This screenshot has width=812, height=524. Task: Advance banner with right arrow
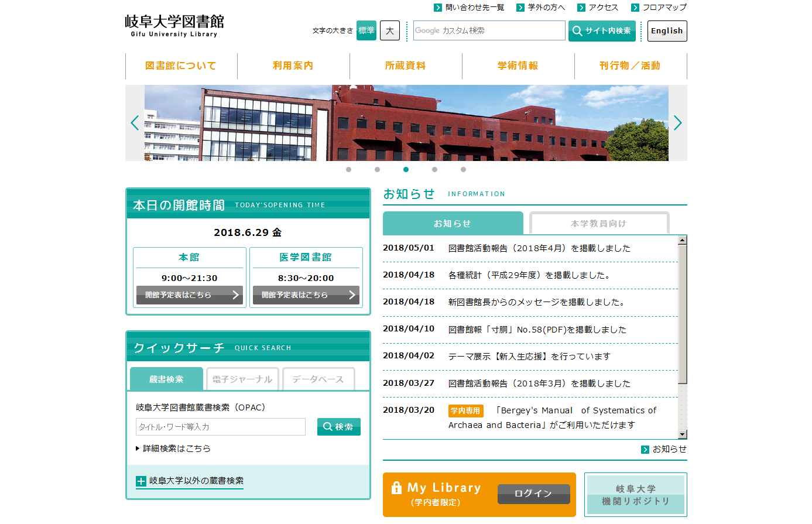click(677, 123)
